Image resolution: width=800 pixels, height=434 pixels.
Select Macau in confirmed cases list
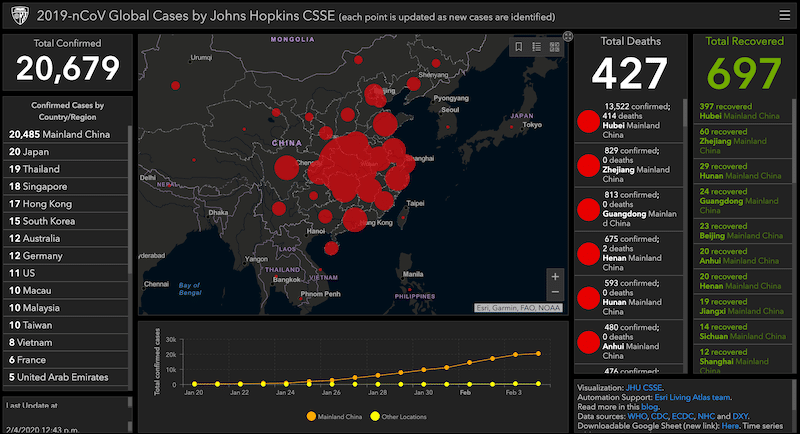(x=66, y=291)
